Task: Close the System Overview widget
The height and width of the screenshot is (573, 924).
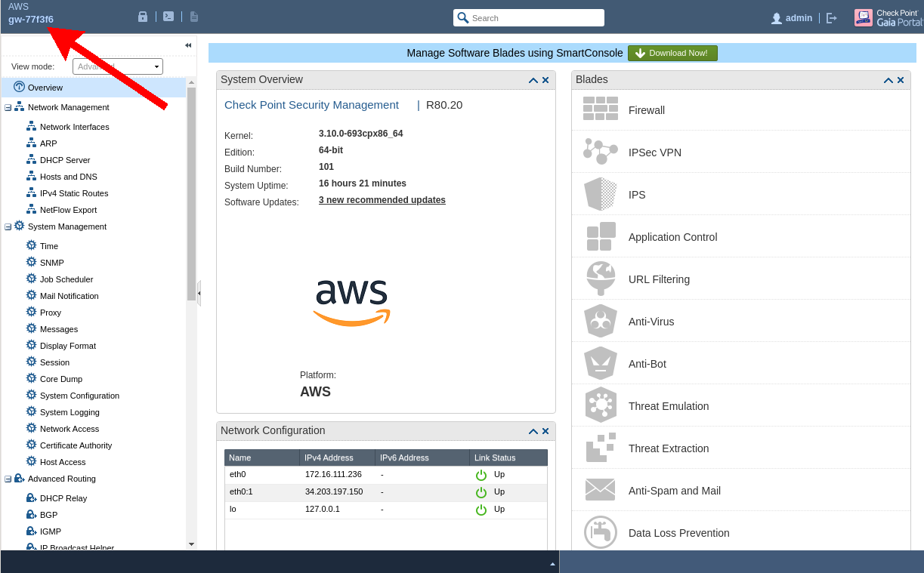Action: click(545, 80)
